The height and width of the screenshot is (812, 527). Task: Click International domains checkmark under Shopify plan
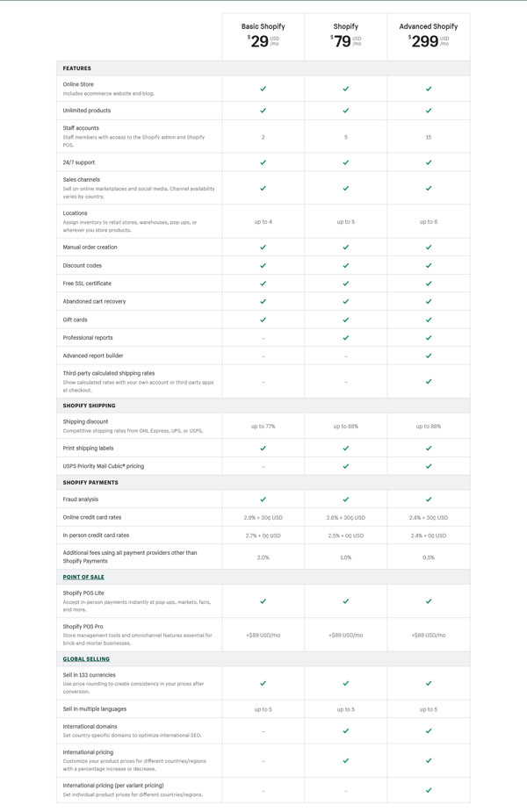(x=346, y=730)
